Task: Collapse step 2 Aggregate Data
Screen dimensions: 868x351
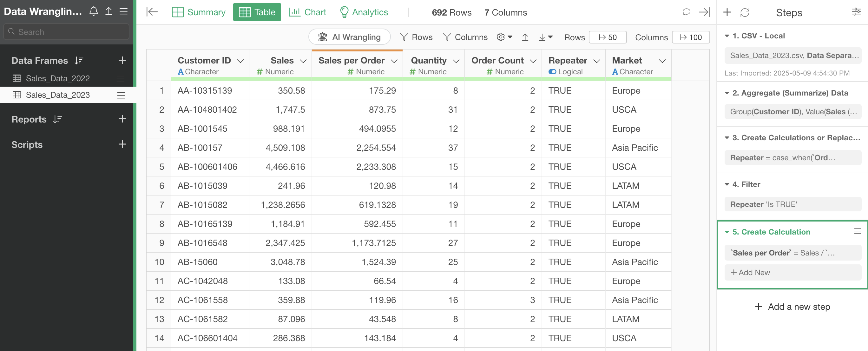Action: [727, 93]
